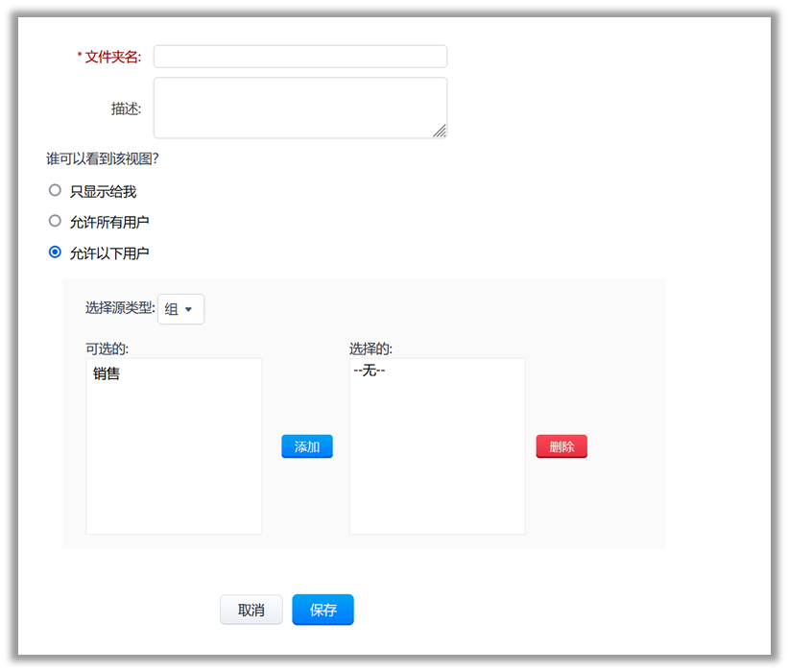Click the 选择源类型 label text
Image resolution: width=789 pixels, height=672 pixels.
tap(119, 308)
